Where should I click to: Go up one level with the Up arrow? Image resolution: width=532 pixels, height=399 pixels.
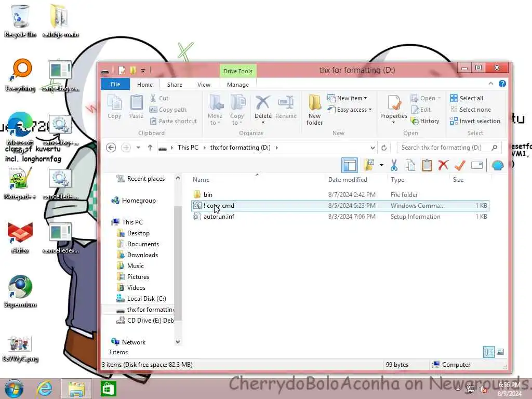click(150, 148)
